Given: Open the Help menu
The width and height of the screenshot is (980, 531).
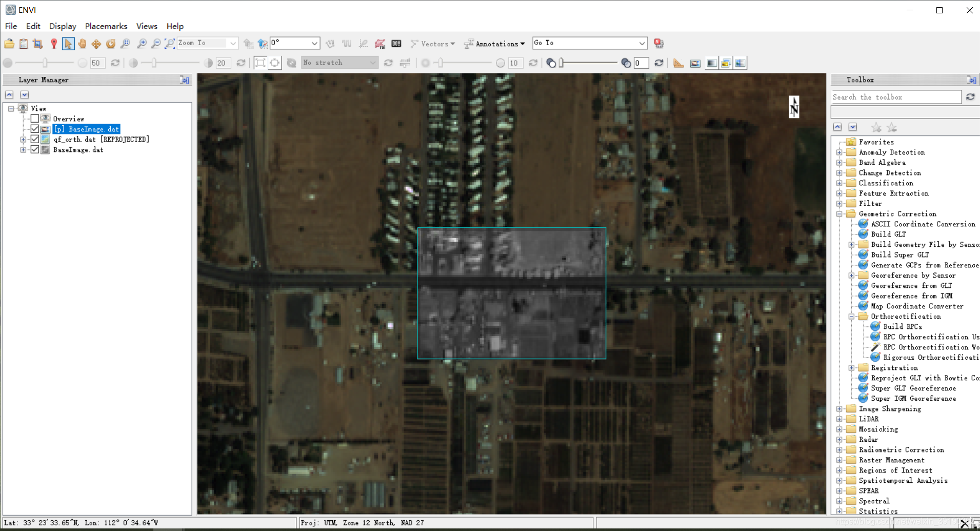Looking at the screenshot, I should [x=175, y=26].
